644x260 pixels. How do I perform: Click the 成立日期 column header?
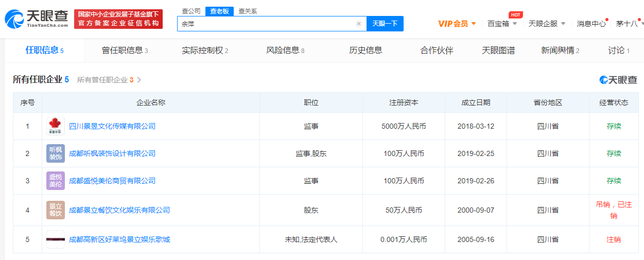click(476, 102)
